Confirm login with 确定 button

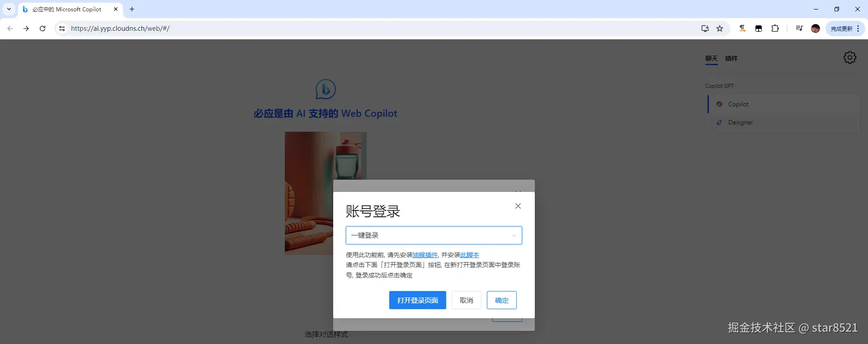click(x=502, y=300)
